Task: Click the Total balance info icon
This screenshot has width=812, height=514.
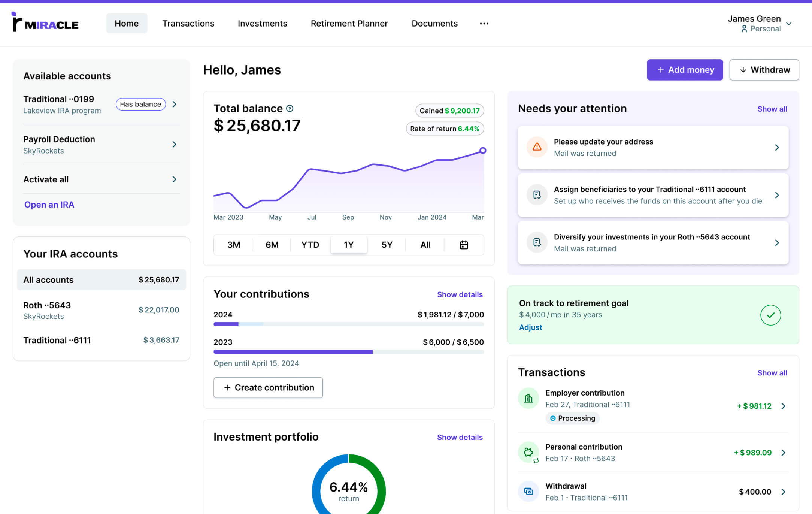Action: click(290, 109)
